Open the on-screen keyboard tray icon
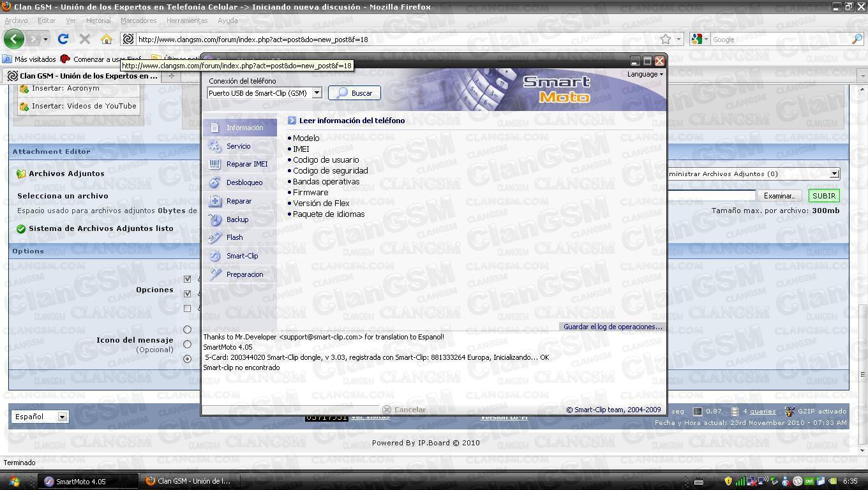The width and height of the screenshot is (868, 490). 699,481
